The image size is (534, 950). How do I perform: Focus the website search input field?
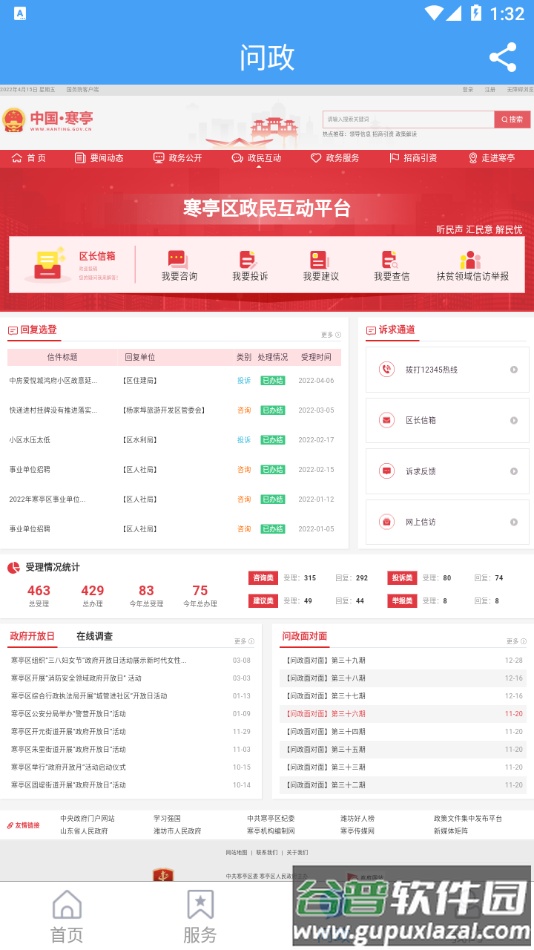point(409,119)
